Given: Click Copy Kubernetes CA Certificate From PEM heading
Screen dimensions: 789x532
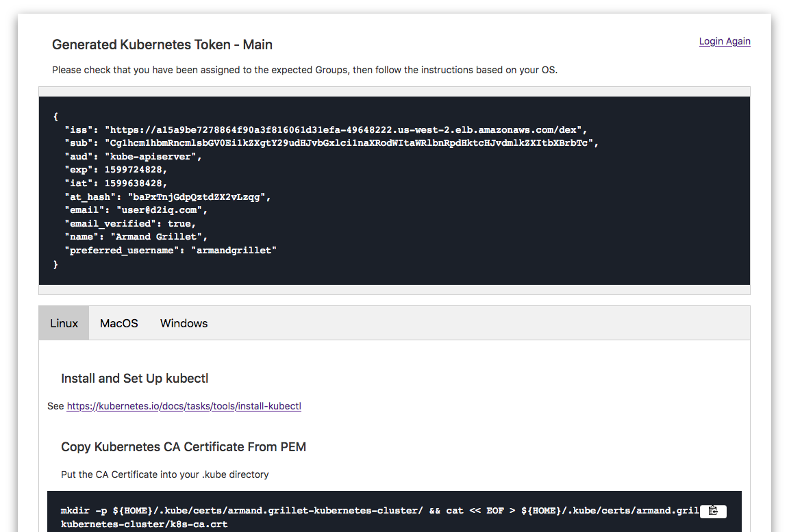Looking at the screenshot, I should 183,447.
